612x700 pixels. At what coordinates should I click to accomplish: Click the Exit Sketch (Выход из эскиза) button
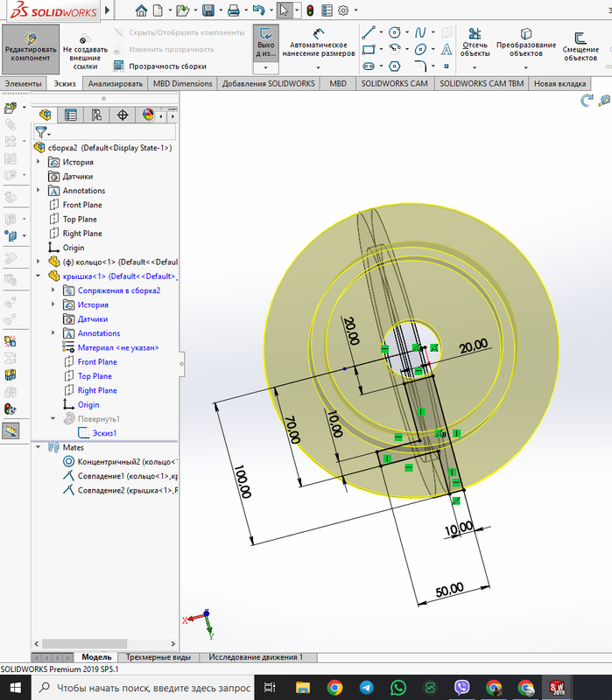pos(266,44)
